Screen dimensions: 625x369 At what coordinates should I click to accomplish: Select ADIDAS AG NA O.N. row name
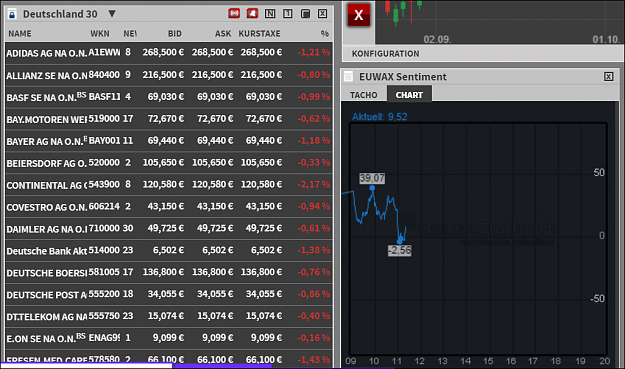click(x=47, y=53)
